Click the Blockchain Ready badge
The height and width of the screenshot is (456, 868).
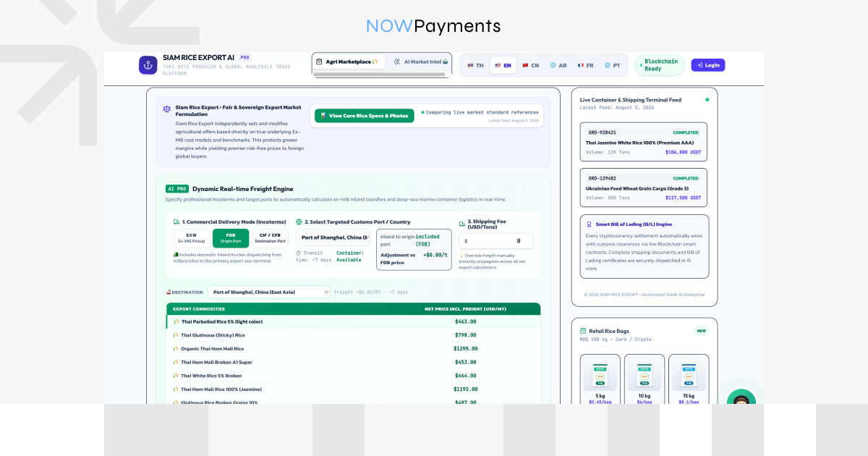(x=660, y=65)
